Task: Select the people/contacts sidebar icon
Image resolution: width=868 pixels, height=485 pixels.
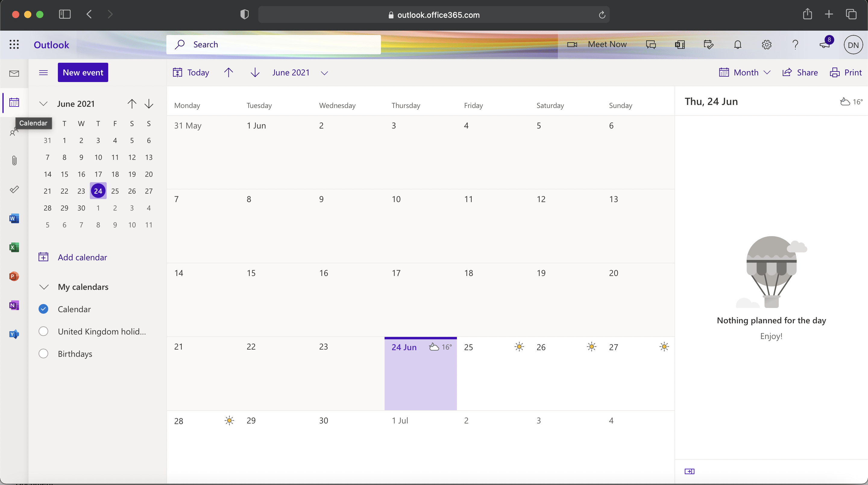Action: coord(14,131)
